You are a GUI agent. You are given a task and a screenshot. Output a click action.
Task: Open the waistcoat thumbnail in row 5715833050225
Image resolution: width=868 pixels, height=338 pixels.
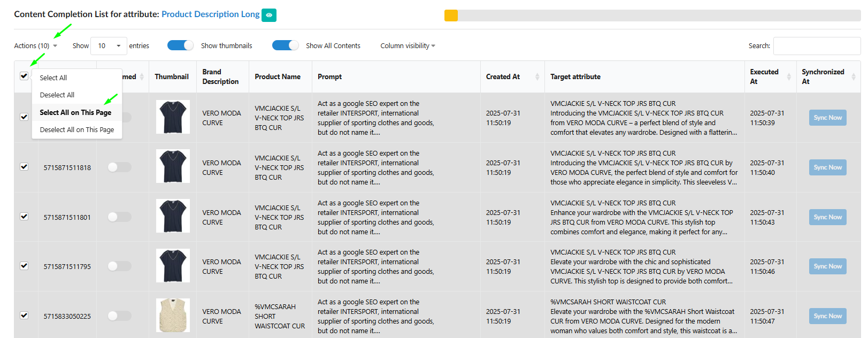[173, 316]
